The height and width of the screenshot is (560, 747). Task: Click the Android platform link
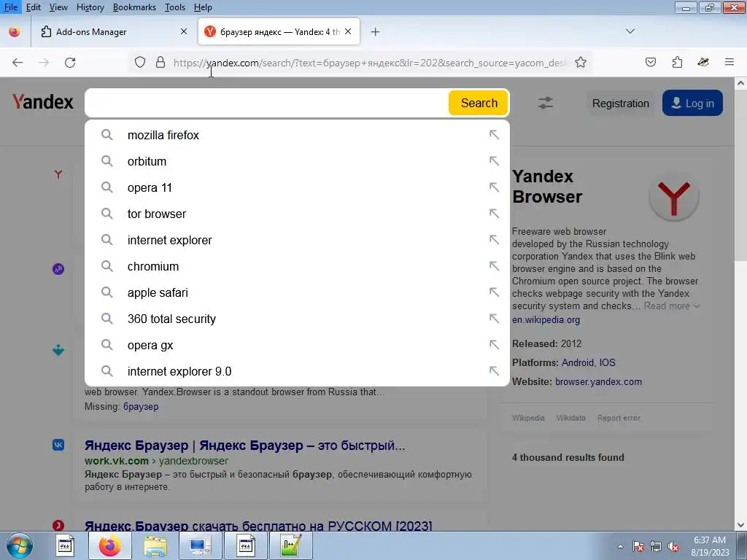(x=578, y=362)
